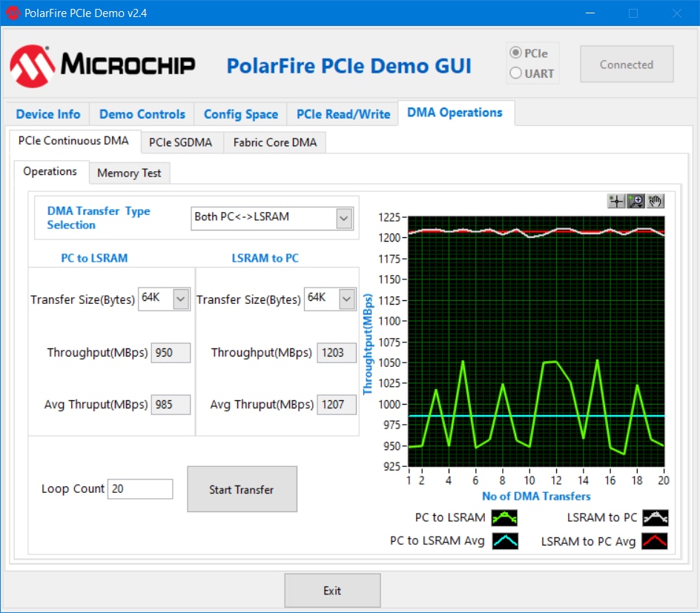Screen dimensions: 700x613
Task: Click the Microchip logo
Action: pyautogui.click(x=102, y=65)
